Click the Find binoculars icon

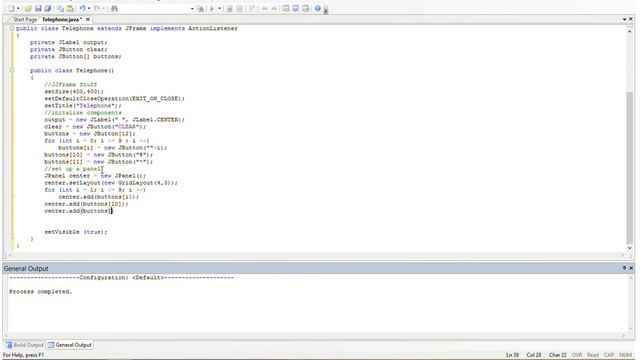tap(114, 9)
